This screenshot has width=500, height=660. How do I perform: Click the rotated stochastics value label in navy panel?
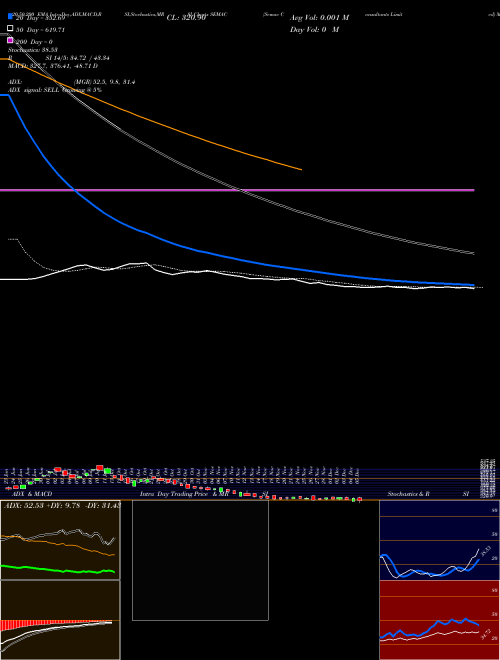point(486,551)
